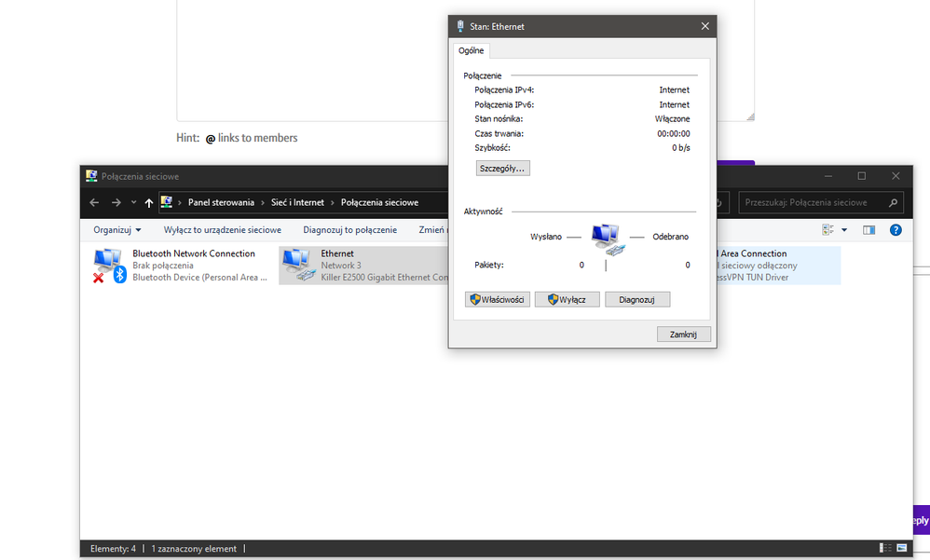The height and width of the screenshot is (560, 930).
Task: Switch to details view in status bar
Action: coord(884,549)
